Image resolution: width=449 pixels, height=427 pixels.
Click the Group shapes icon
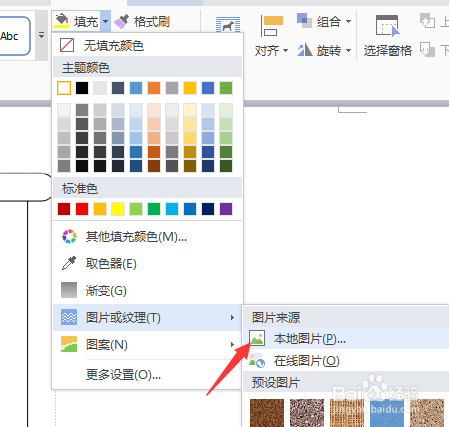coord(304,21)
